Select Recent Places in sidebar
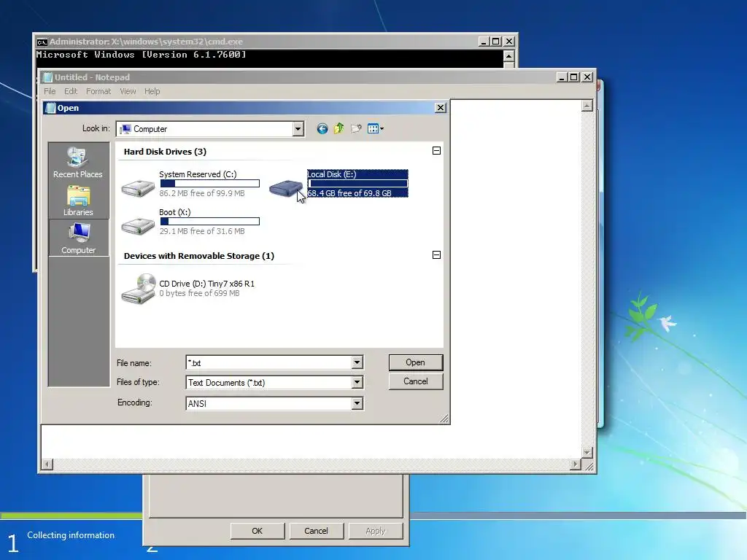The width and height of the screenshot is (747, 560). pos(77,163)
